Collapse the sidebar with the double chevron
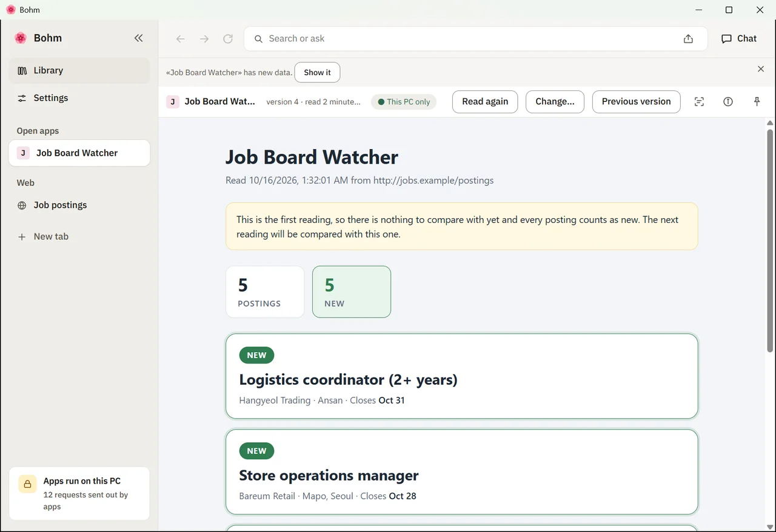The image size is (776, 532). pos(139,38)
